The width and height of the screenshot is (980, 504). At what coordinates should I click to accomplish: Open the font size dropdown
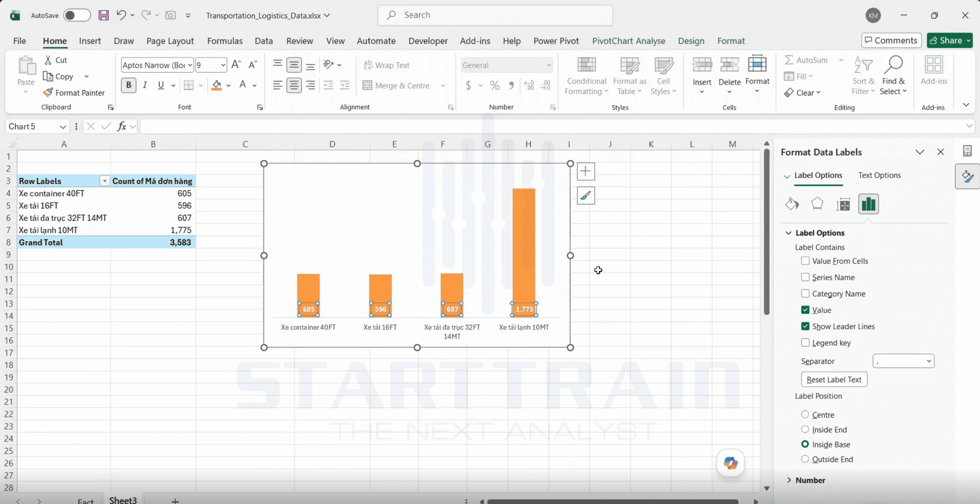pos(223,65)
